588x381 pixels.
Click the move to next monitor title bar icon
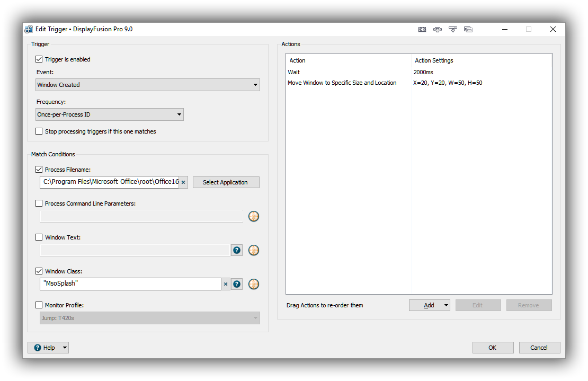click(438, 30)
